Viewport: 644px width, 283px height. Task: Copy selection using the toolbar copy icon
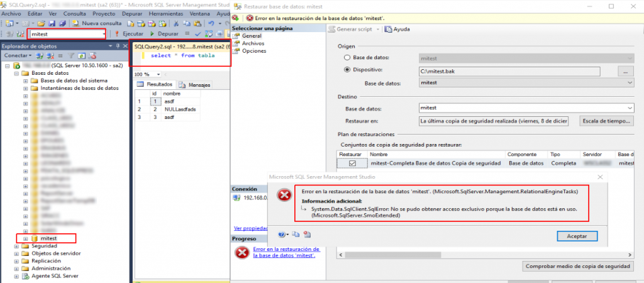click(x=187, y=23)
